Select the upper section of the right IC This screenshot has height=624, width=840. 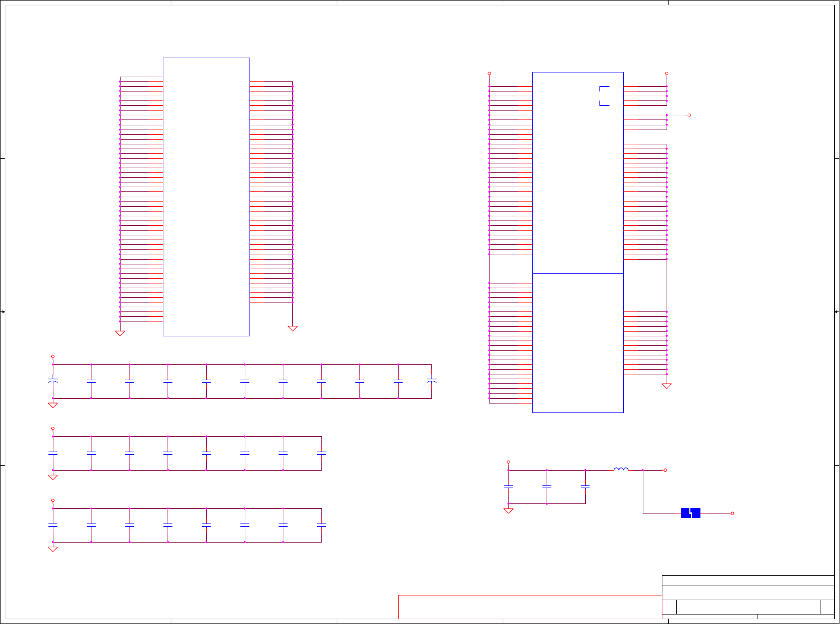(578, 173)
